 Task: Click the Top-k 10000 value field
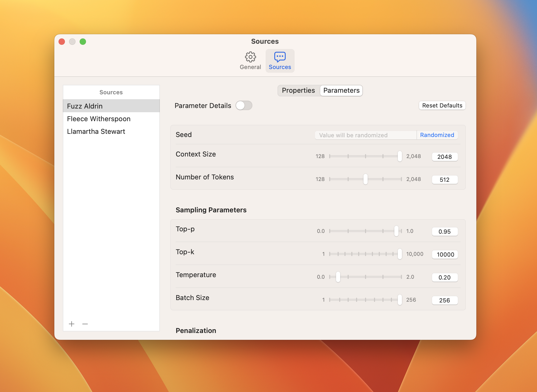coord(445,254)
